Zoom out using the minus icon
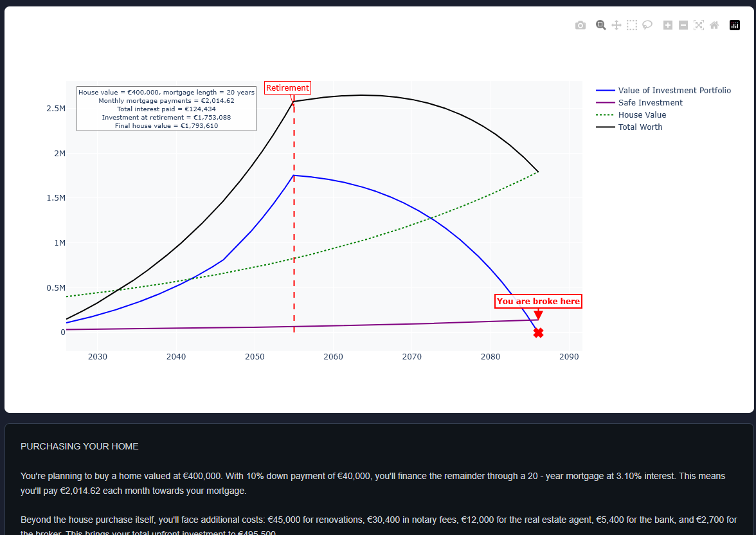 [x=683, y=24]
